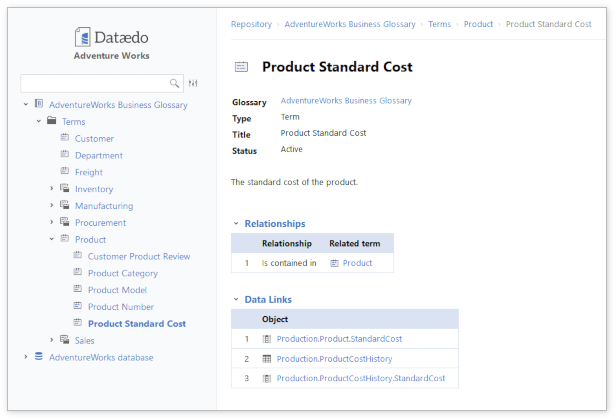Click the Product Standard Cost breadcrumb text

click(x=548, y=24)
